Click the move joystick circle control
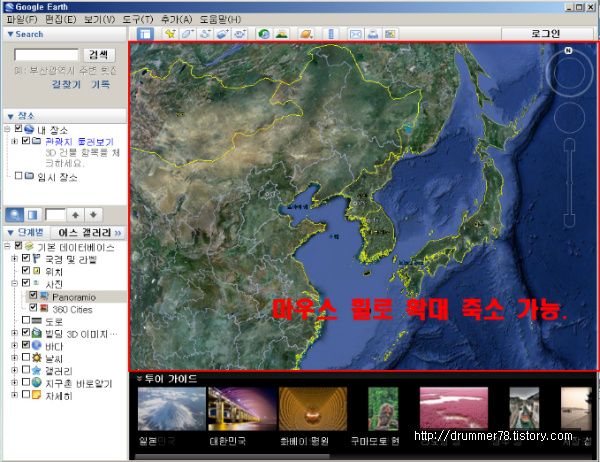This screenshot has width=600, height=462. click(x=569, y=118)
